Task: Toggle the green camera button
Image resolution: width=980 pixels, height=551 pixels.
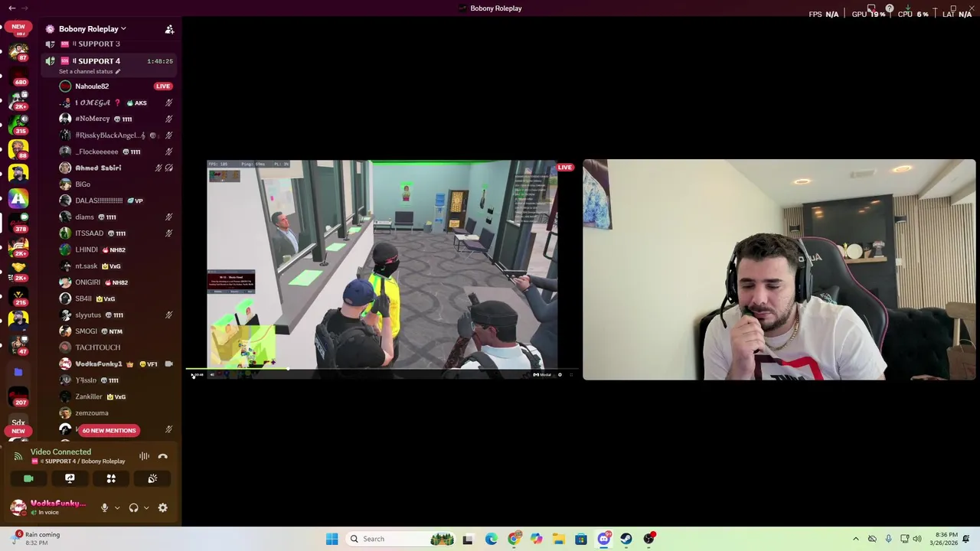Action: 28,479
